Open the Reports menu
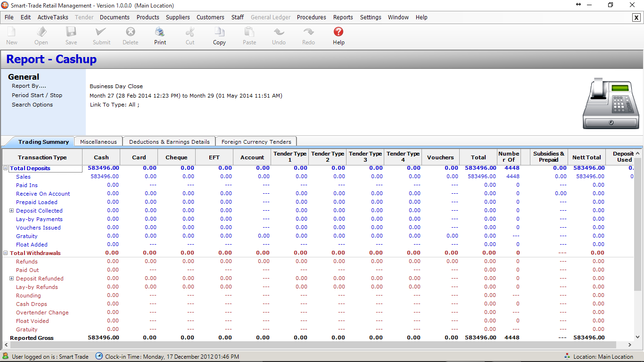Screen dimensions: 644x362 point(343,17)
